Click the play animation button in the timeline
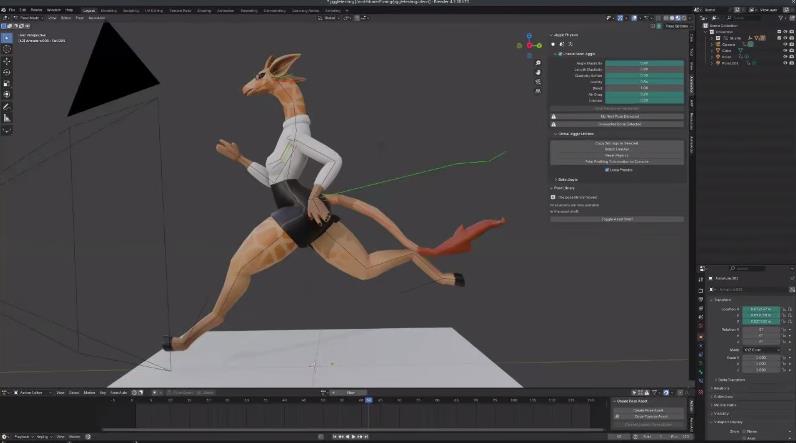The height and width of the screenshot is (443, 796). (x=353, y=436)
